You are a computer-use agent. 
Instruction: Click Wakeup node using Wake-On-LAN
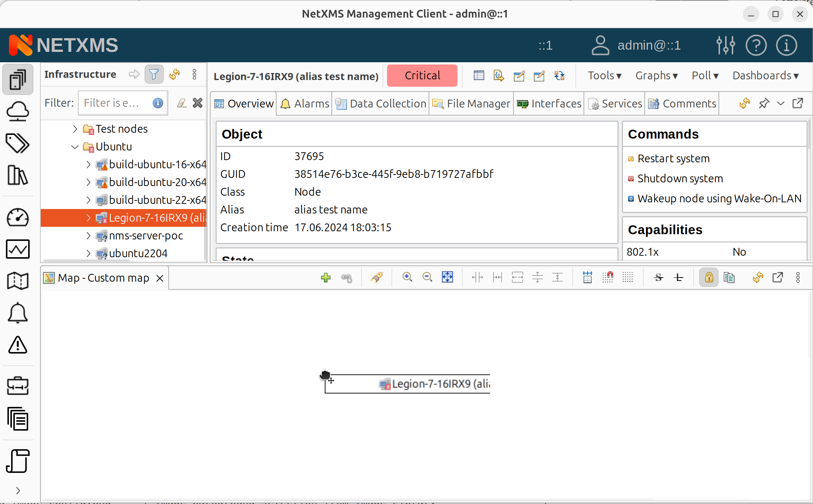point(719,199)
